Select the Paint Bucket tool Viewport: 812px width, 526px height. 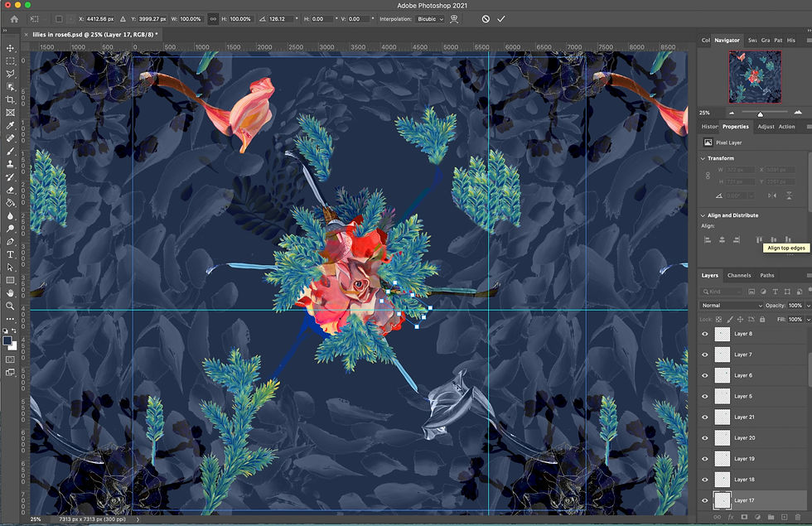pyautogui.click(x=10, y=203)
